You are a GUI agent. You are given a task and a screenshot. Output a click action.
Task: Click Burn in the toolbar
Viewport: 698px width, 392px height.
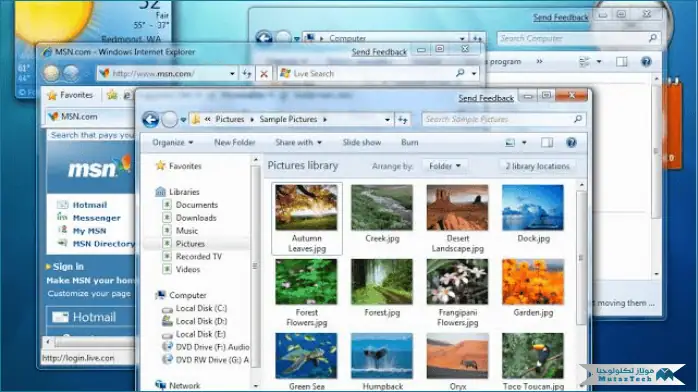tap(410, 142)
